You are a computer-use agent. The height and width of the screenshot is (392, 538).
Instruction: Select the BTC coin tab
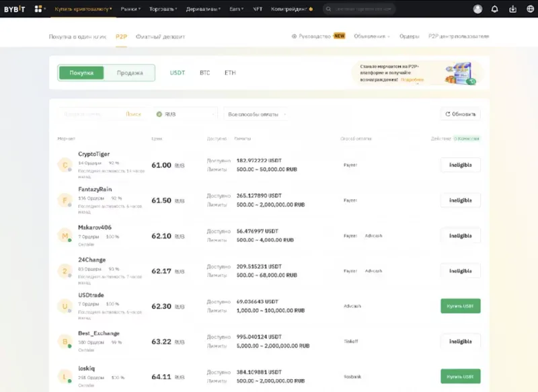[x=205, y=73]
